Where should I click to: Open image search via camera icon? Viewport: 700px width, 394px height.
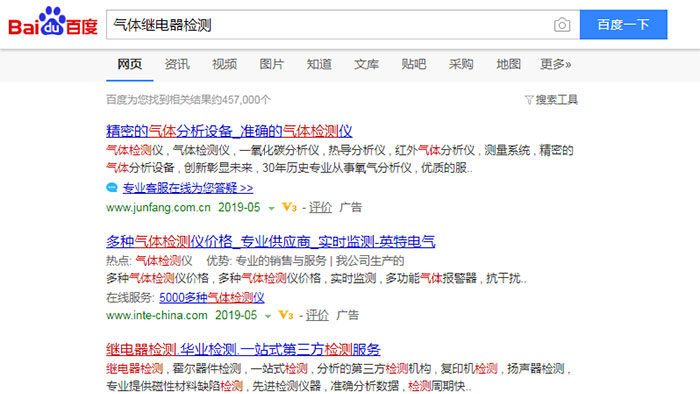[x=562, y=25]
